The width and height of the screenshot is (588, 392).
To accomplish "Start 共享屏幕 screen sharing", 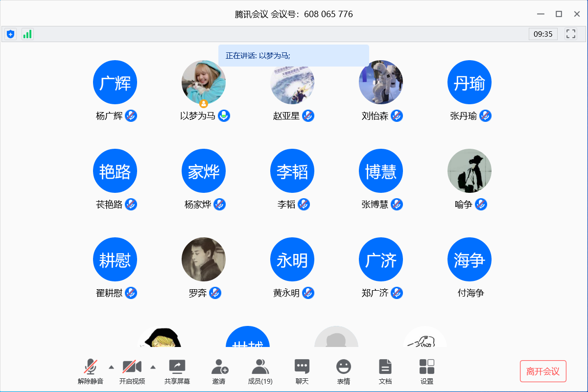I will 177,371.
